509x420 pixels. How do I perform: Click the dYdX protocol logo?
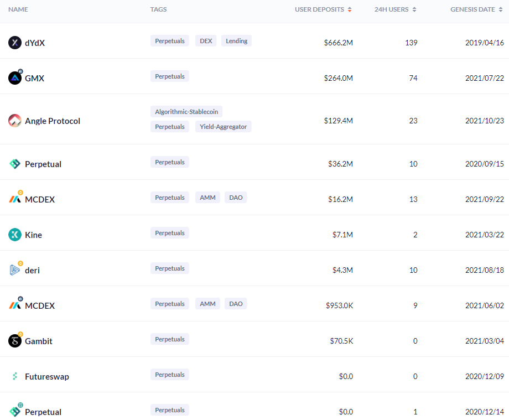point(15,43)
